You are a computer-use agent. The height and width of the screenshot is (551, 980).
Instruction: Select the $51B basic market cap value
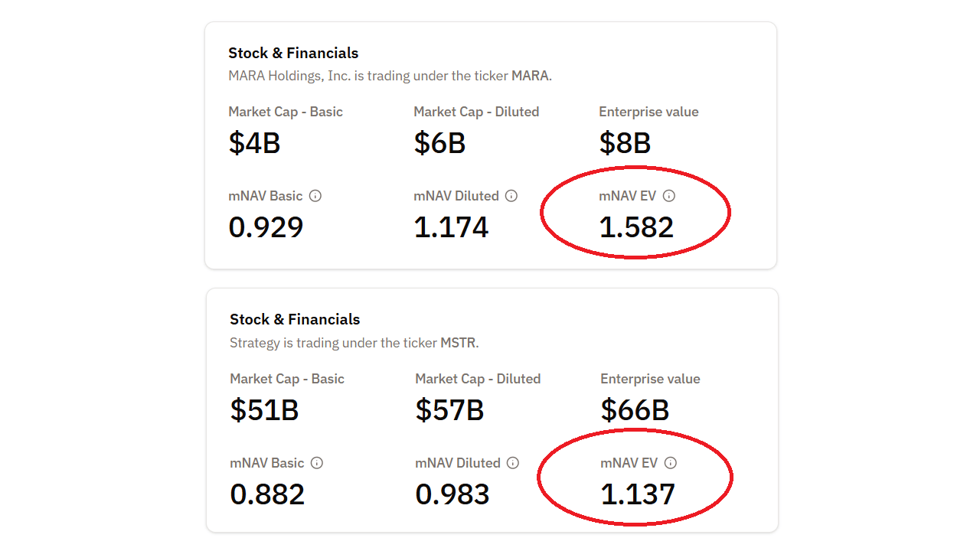coord(264,410)
